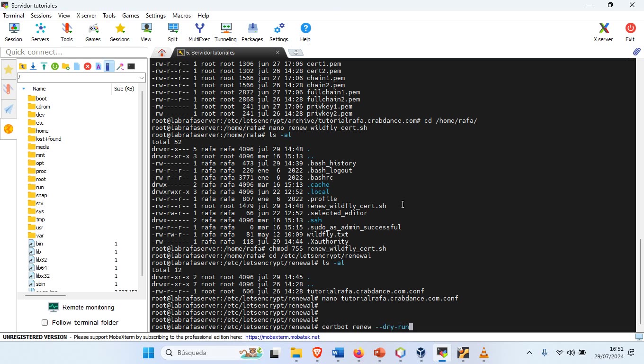
Task: Toggle the Follow terminal folder checkbox
Action: [45, 322]
